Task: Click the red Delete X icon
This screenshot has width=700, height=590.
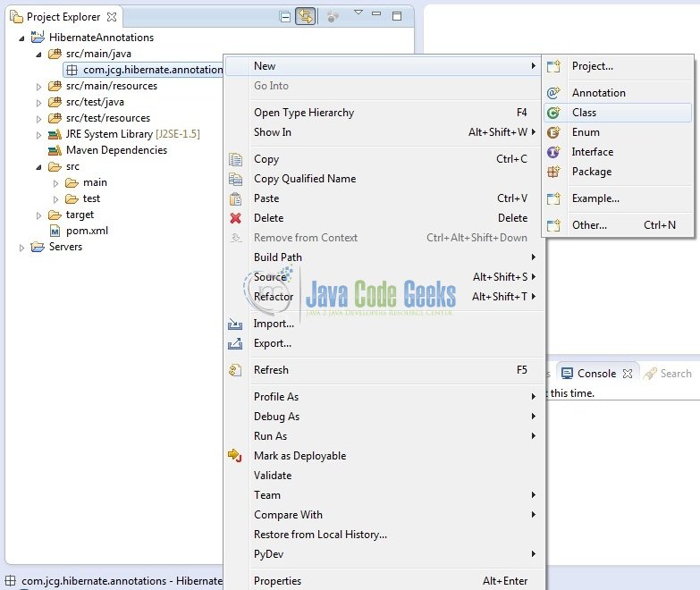Action: (x=235, y=218)
